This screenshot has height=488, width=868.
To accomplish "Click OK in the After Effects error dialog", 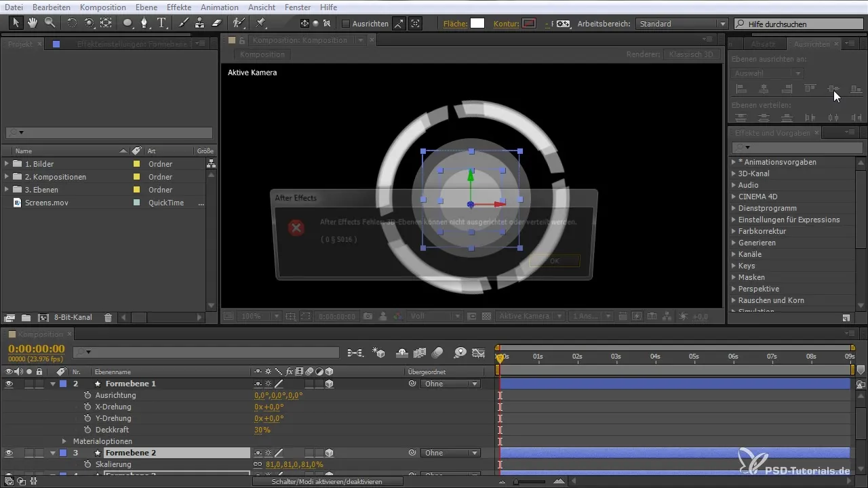I will (x=555, y=261).
